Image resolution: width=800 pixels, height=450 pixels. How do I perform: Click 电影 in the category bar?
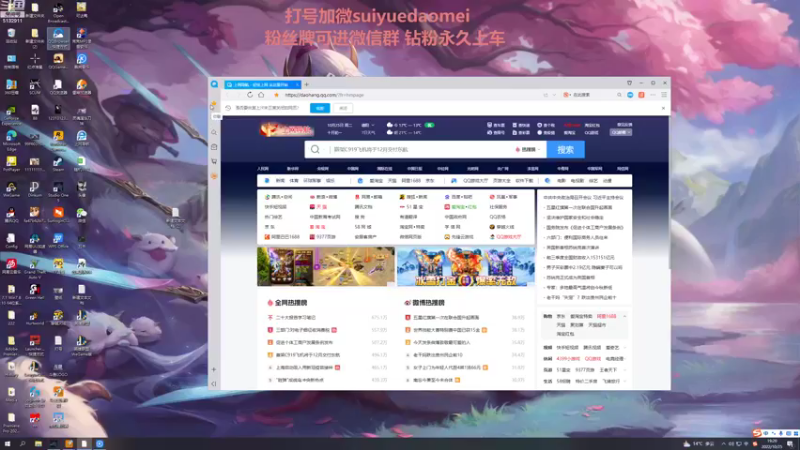[561, 181]
